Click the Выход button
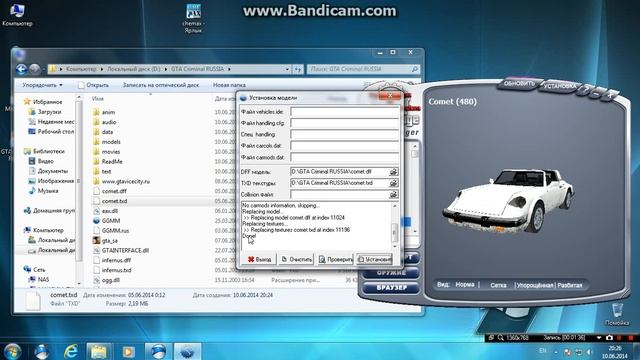This screenshot has height=360, width=640. 259,259
